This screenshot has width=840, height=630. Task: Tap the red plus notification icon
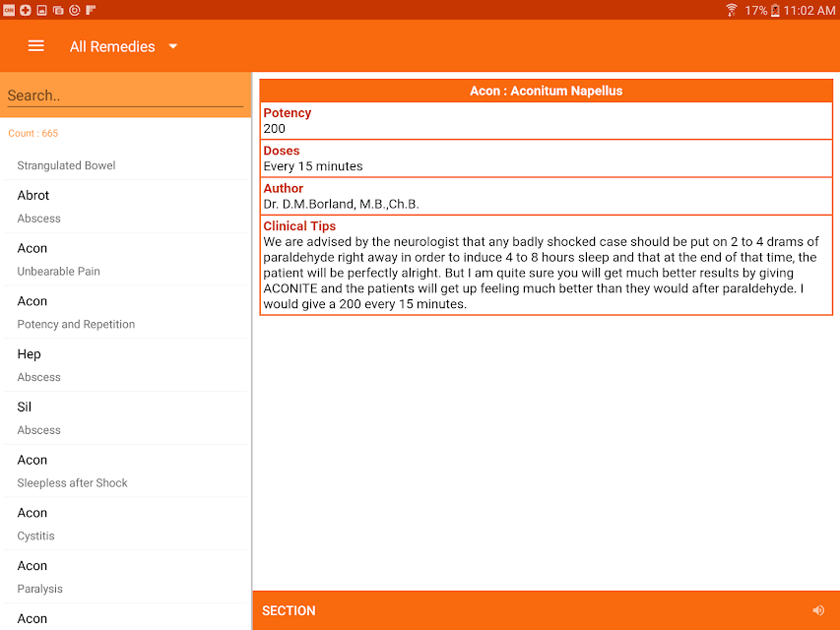pos(26,10)
